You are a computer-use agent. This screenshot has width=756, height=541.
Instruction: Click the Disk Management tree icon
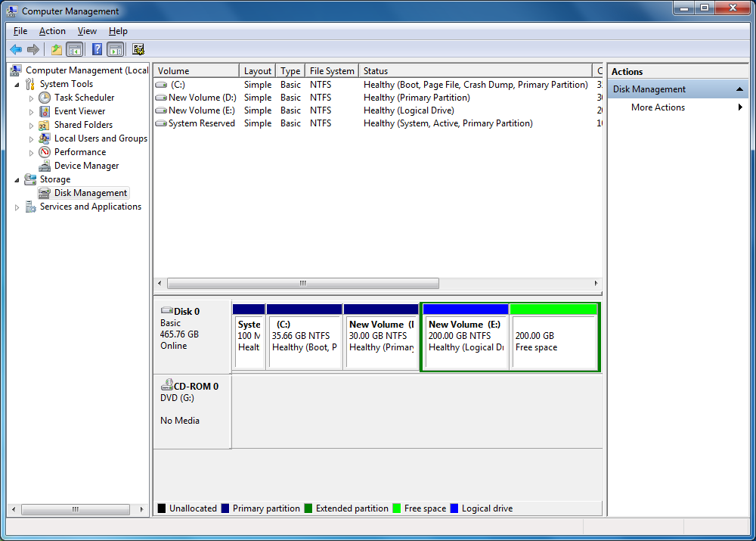(x=45, y=193)
